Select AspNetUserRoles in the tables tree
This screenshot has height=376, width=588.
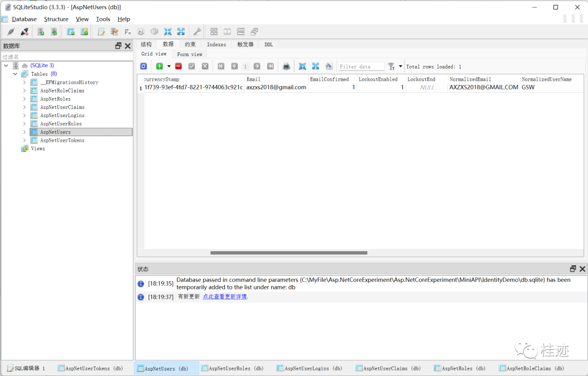point(61,124)
